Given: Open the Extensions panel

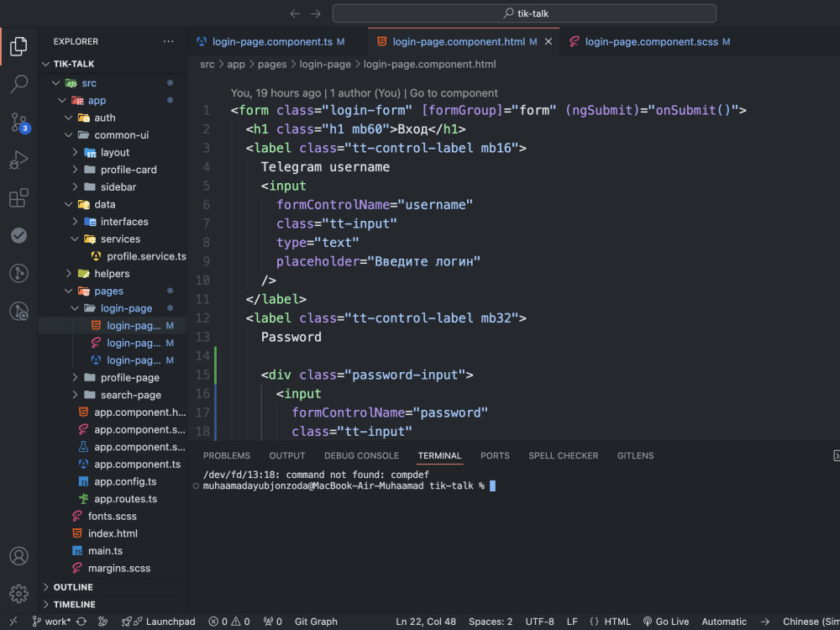Looking at the screenshot, I should [x=18, y=197].
